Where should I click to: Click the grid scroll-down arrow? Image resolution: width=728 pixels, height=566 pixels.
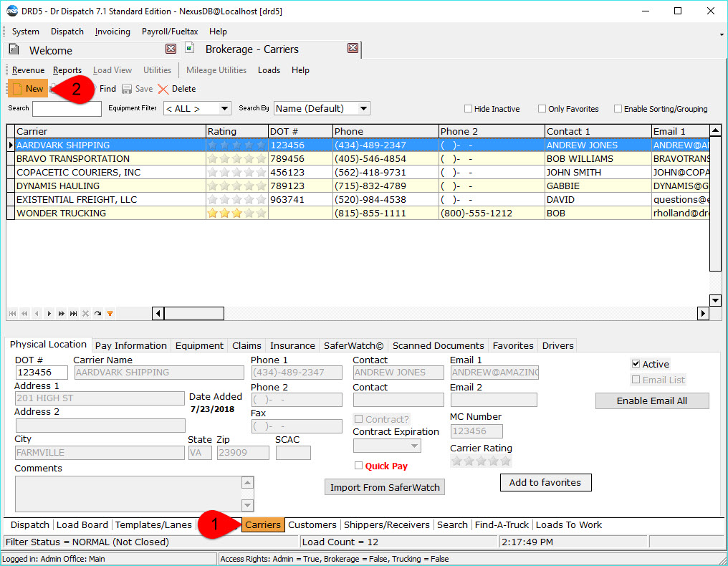point(716,300)
